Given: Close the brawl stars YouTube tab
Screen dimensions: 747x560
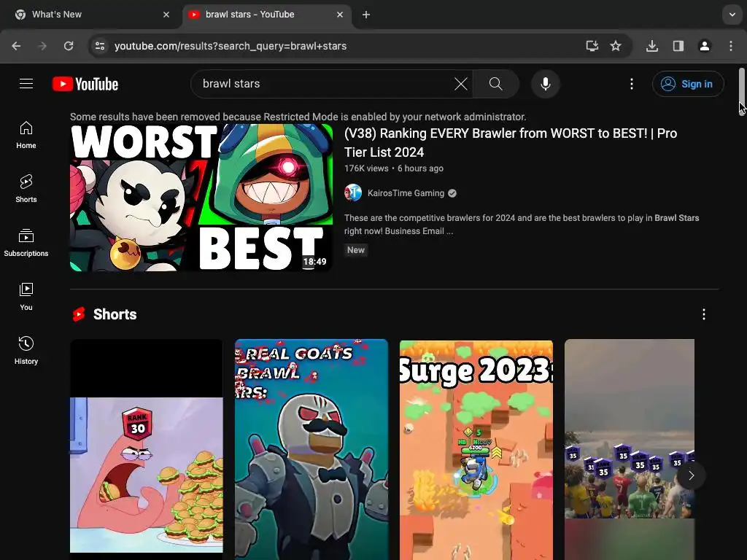Looking at the screenshot, I should pos(340,15).
